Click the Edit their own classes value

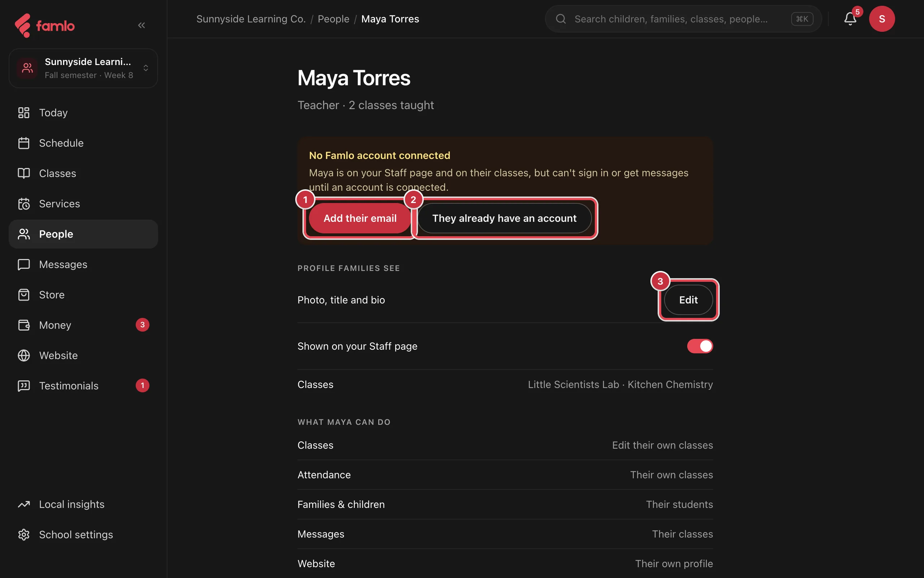click(662, 445)
